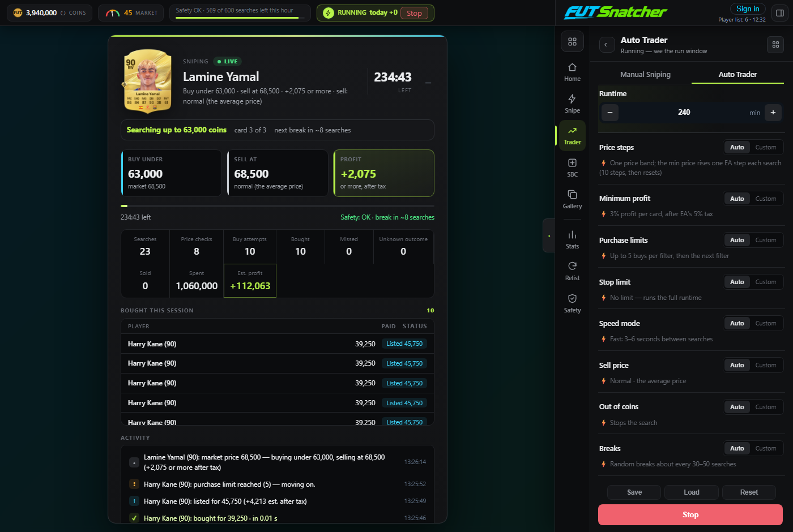This screenshot has height=532, width=793.
Task: Click the Sign in button
Action: click(748, 9)
